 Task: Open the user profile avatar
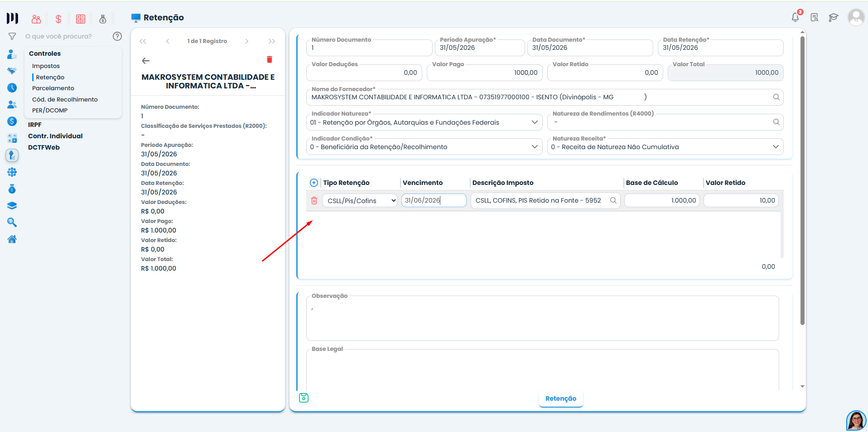(x=856, y=18)
